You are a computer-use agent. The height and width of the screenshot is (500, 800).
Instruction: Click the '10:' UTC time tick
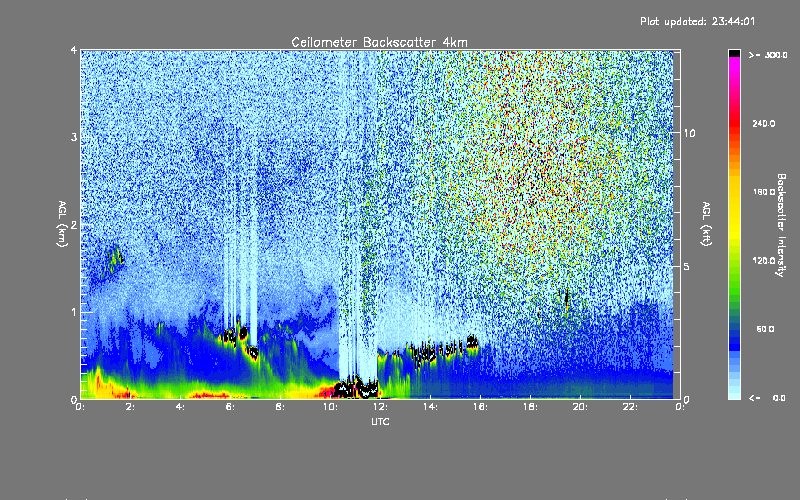pyautogui.click(x=330, y=407)
